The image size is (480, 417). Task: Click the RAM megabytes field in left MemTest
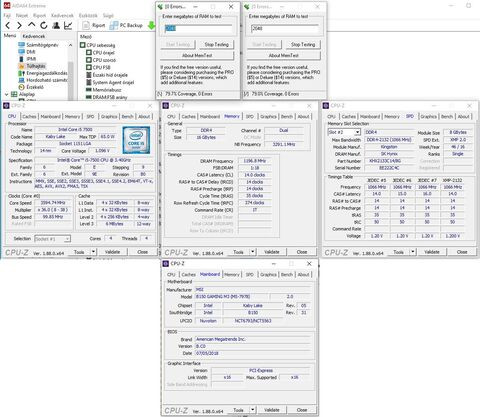[x=199, y=29]
